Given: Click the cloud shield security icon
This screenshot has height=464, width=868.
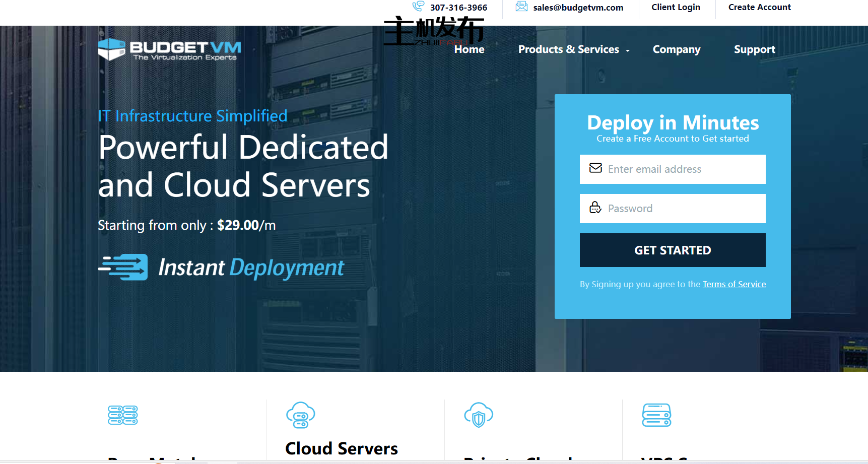Looking at the screenshot, I should point(478,415).
